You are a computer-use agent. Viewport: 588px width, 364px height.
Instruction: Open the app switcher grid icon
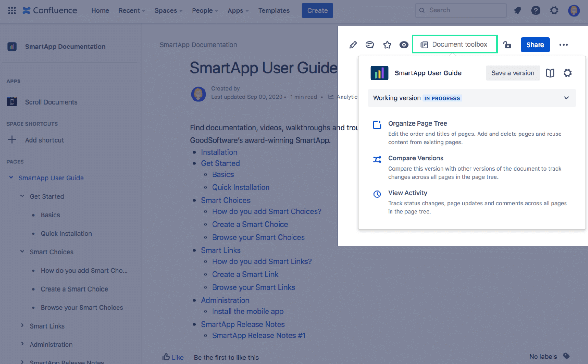[12, 10]
